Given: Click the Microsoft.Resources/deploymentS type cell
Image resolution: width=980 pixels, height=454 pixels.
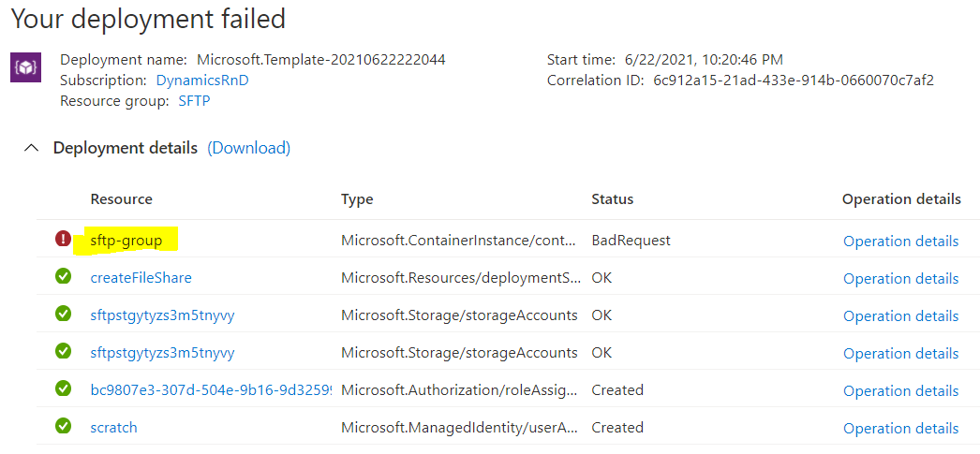Looking at the screenshot, I should click(459, 278).
